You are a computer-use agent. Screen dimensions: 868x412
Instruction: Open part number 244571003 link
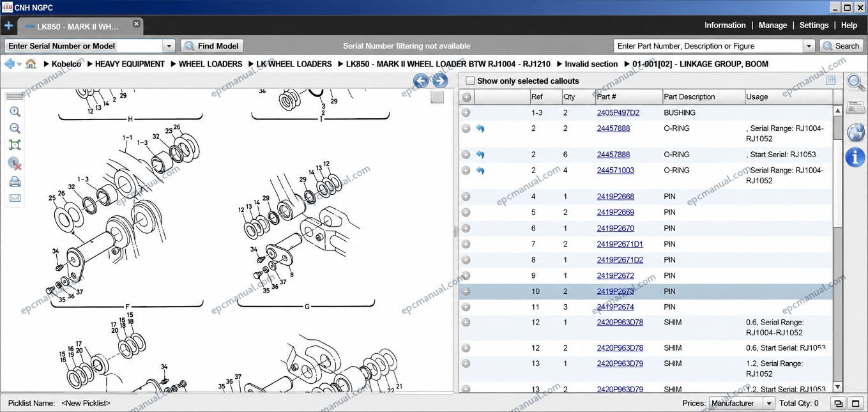click(x=615, y=171)
